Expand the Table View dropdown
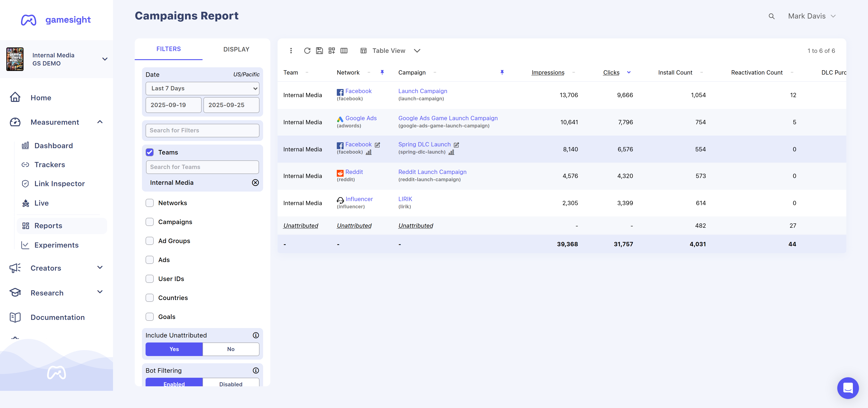Screen dimensions: 868x408 point(417,51)
